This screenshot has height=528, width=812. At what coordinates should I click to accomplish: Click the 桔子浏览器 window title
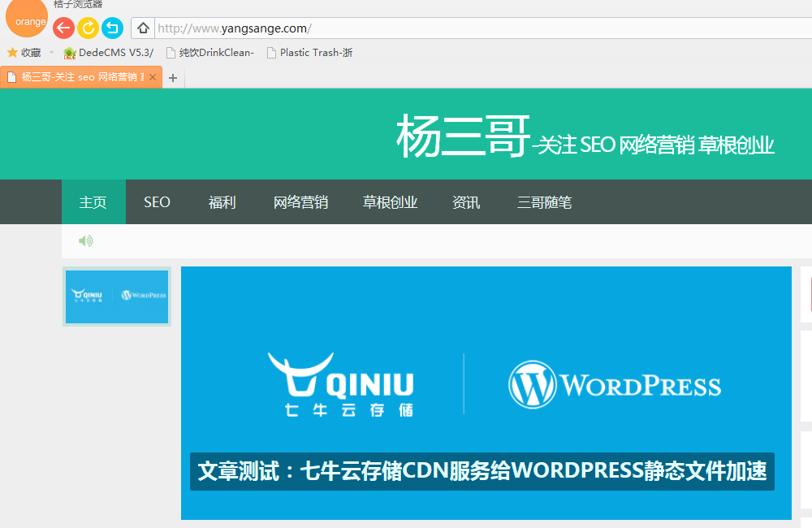[78, 4]
